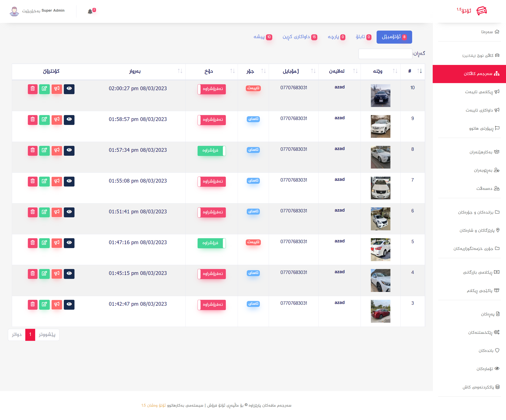Open the green edit icon for listing 5

tap(44, 243)
